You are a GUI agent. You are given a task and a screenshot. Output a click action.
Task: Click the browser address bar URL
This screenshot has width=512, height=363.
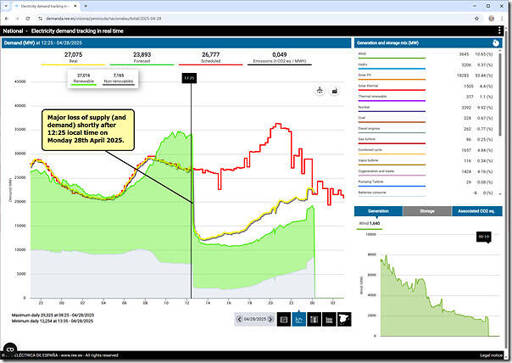tap(104, 19)
